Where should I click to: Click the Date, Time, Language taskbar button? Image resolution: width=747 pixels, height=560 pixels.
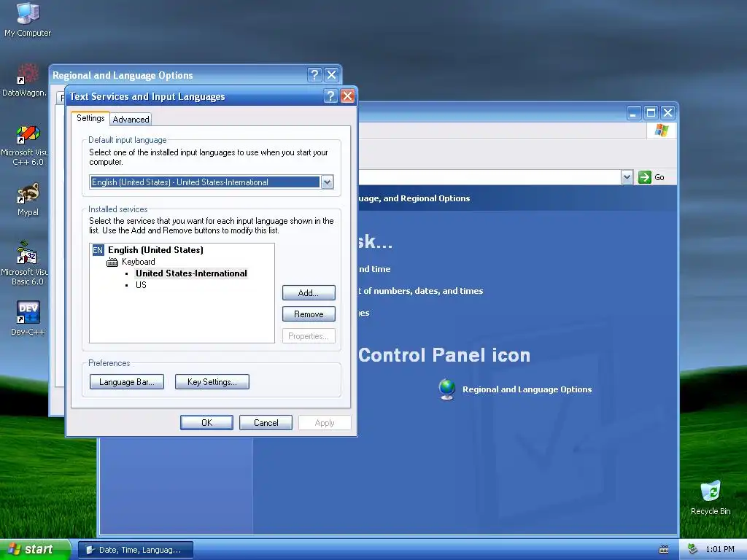(136, 550)
